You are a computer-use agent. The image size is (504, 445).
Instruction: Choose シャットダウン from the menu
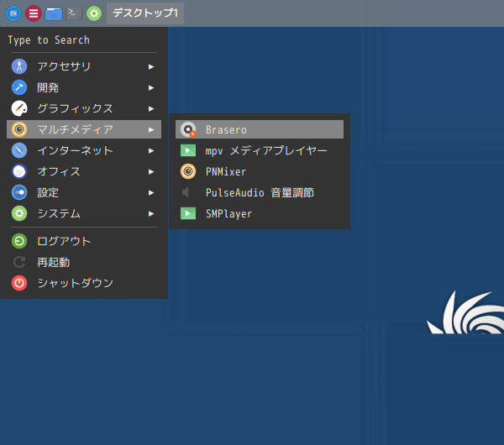pyautogui.click(x=83, y=283)
